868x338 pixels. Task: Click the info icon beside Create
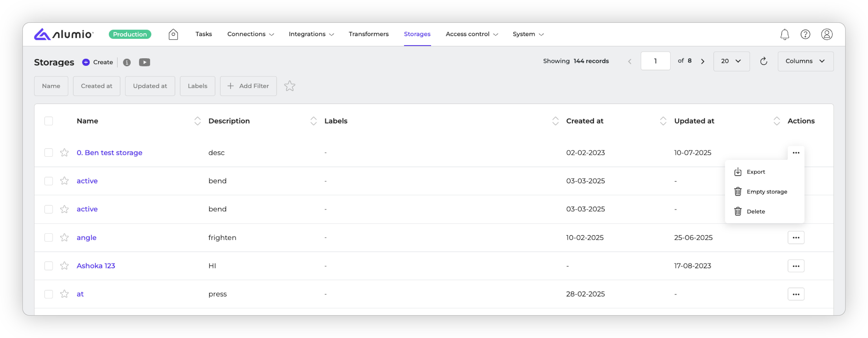127,62
